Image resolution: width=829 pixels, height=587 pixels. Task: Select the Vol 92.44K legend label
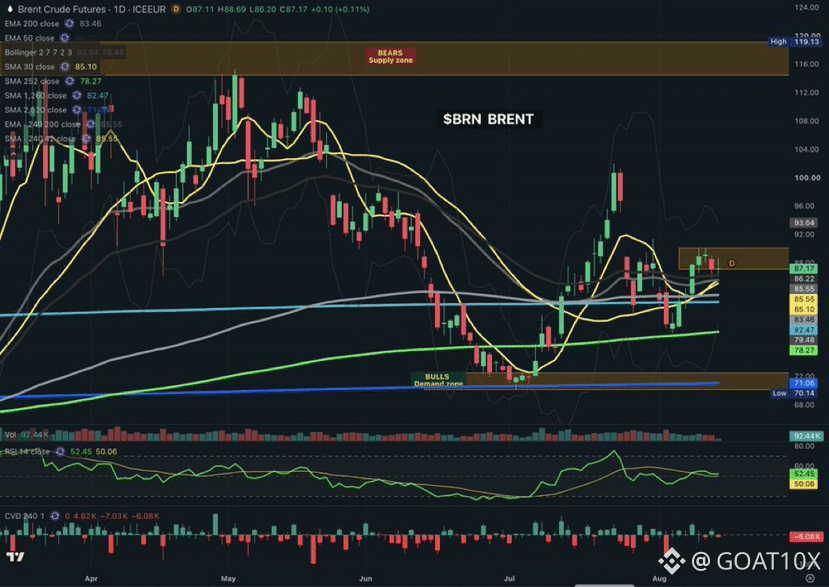click(x=26, y=435)
